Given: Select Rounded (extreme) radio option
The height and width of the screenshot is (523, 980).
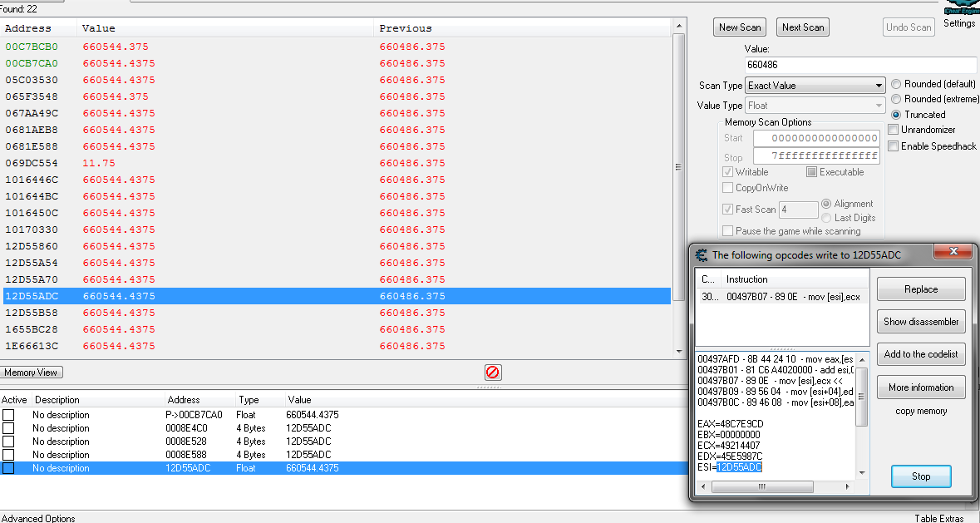Looking at the screenshot, I should pyautogui.click(x=896, y=99).
